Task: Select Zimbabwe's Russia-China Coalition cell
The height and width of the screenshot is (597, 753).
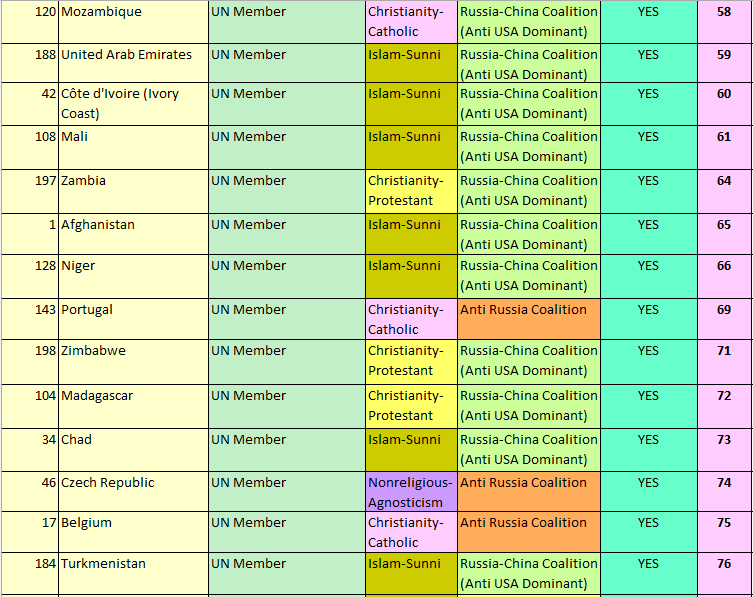Action: tap(529, 362)
